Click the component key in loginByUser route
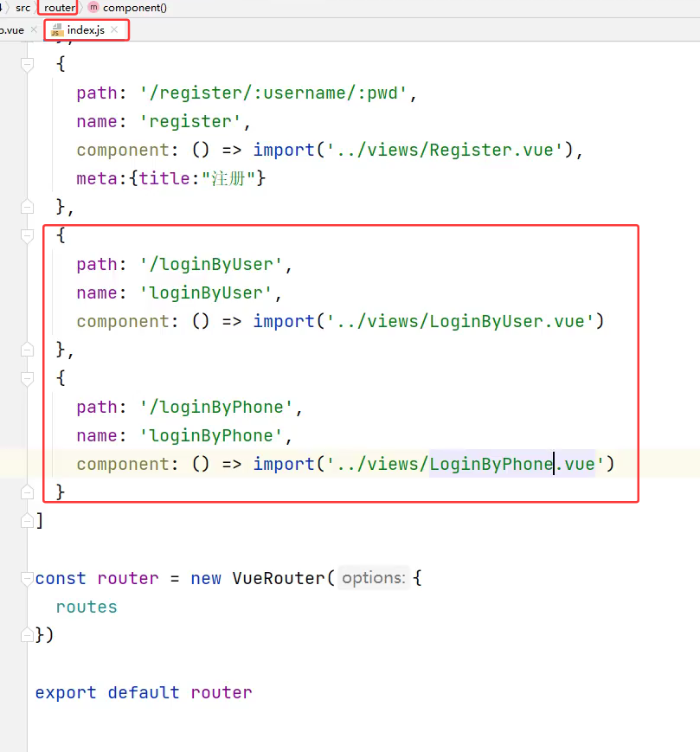 pos(123,321)
